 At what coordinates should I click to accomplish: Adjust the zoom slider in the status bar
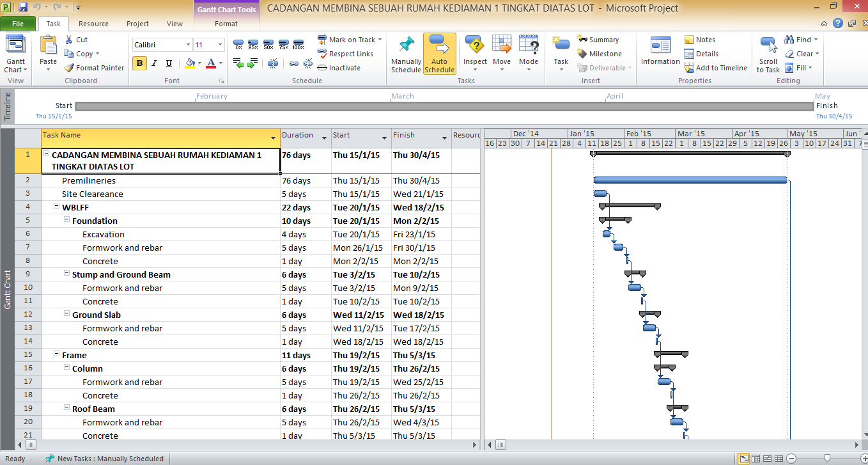pos(827,458)
